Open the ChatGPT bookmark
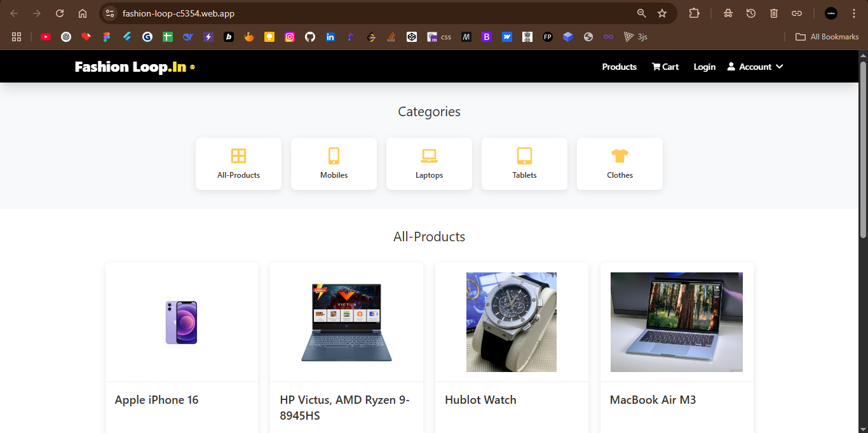The image size is (868, 433). [x=66, y=37]
